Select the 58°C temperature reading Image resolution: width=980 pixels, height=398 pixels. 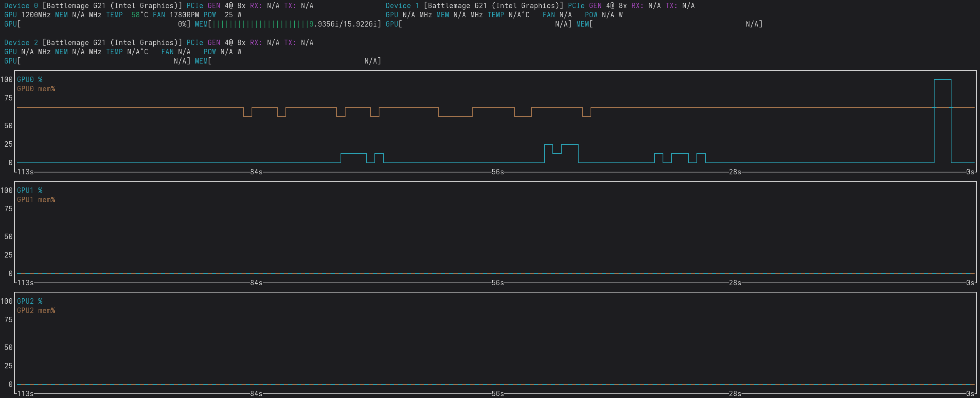pyautogui.click(x=139, y=15)
